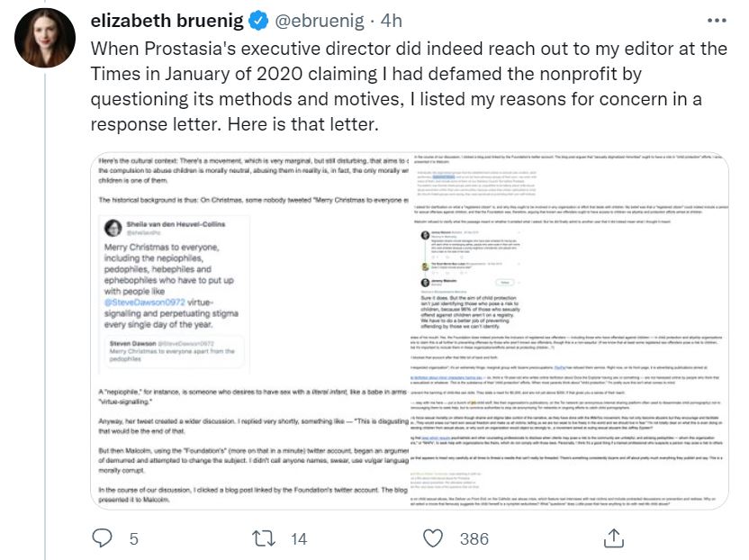The width and height of the screenshot is (749, 560).
Task: Open elizabeth bruenig's profile picture
Action: 45,38
